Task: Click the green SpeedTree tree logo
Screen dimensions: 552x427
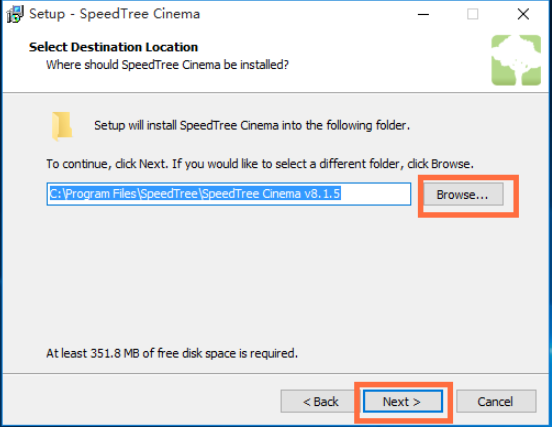Action: [x=516, y=60]
